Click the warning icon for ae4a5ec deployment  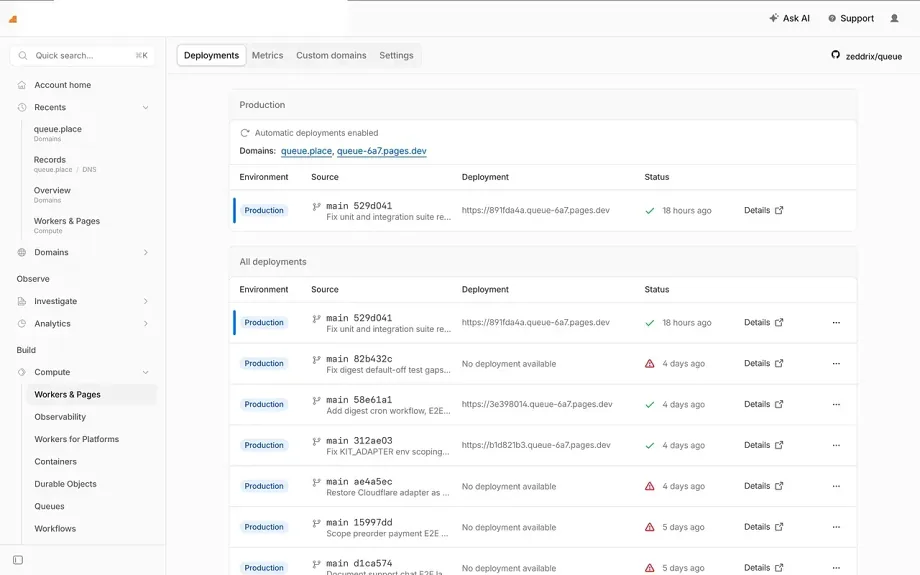coord(650,486)
